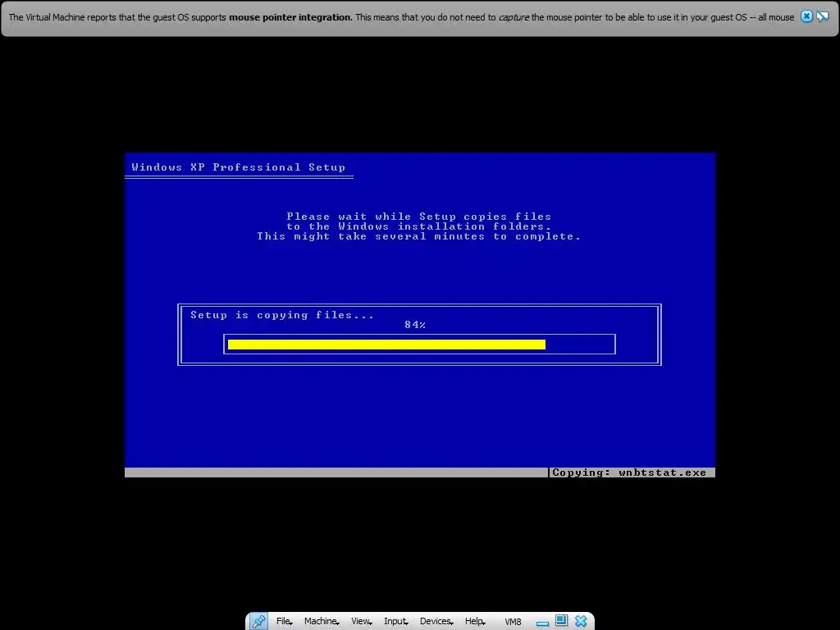Image resolution: width=840 pixels, height=630 pixels.
Task: Open the File menu in mini toolbar
Action: click(284, 622)
